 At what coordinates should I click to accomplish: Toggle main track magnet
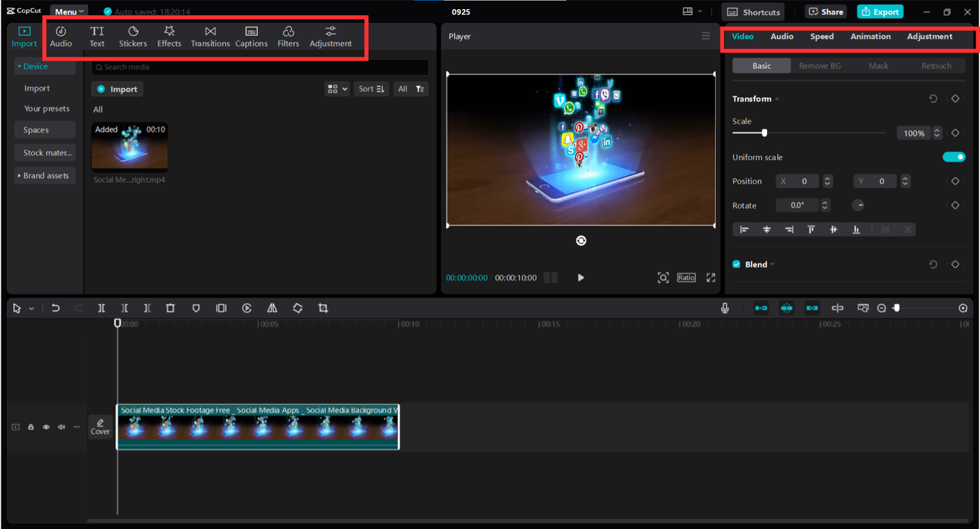[761, 308]
